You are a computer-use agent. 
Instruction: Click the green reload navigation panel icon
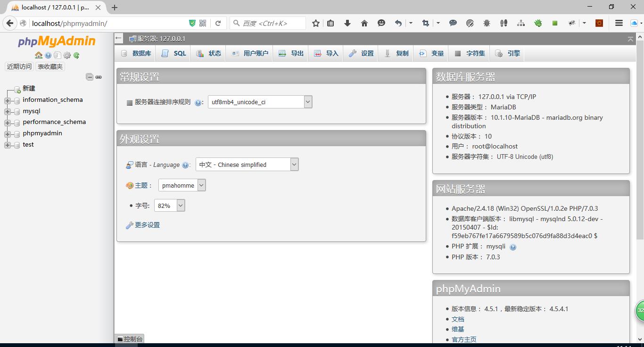[76, 55]
